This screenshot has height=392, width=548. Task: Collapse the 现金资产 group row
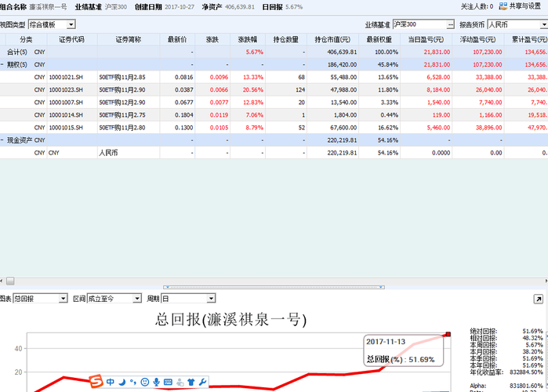point(2,140)
